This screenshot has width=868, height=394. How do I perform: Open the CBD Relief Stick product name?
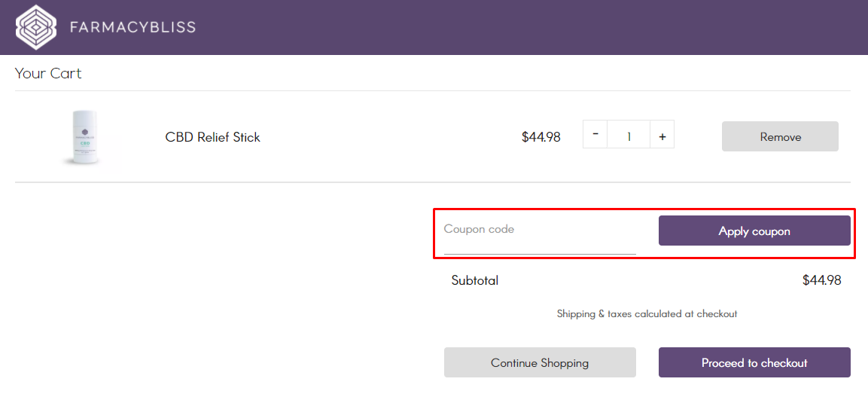212,137
